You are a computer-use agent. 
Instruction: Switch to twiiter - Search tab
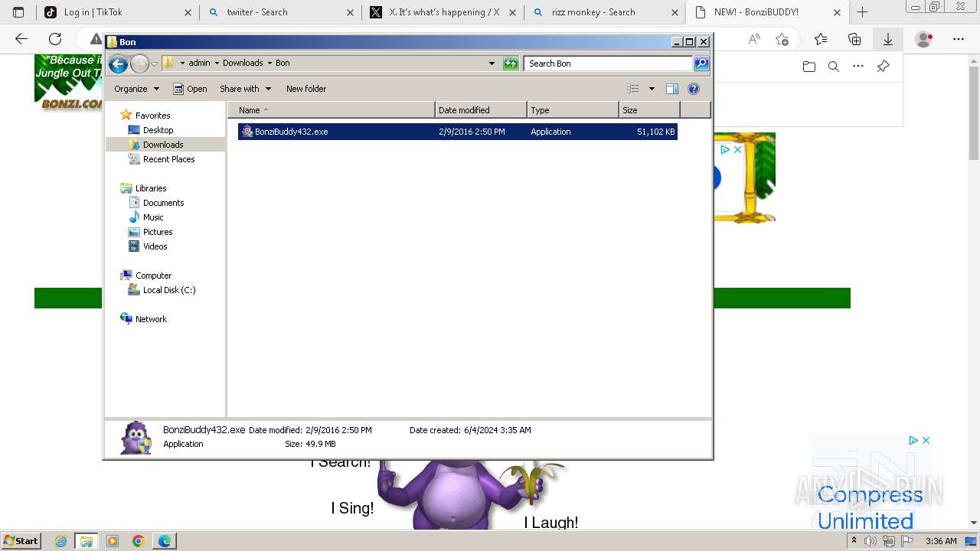click(x=280, y=12)
